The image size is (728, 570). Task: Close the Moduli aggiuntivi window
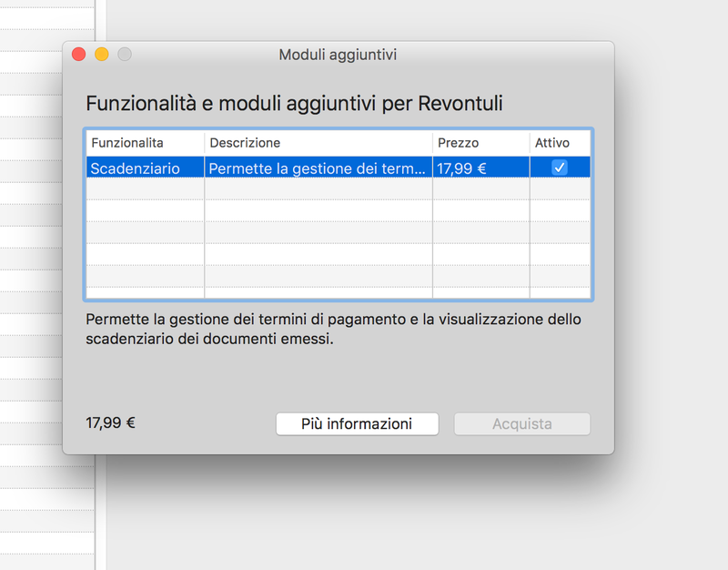click(79, 55)
